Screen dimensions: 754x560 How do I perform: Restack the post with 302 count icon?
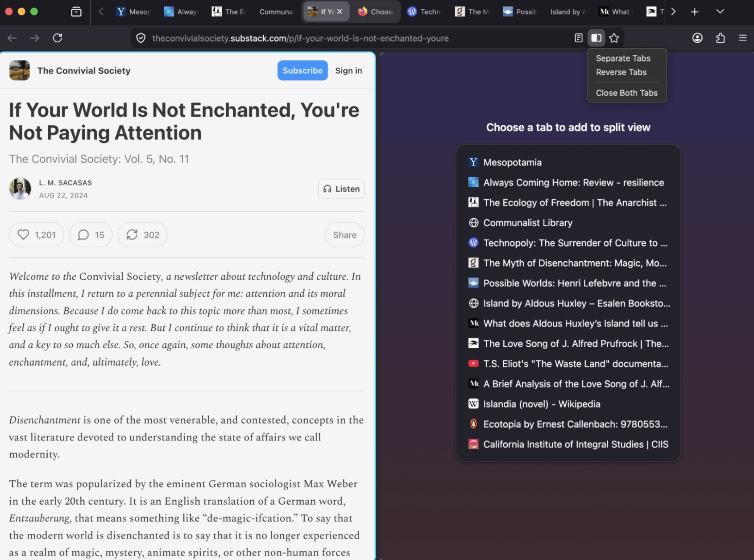142,235
